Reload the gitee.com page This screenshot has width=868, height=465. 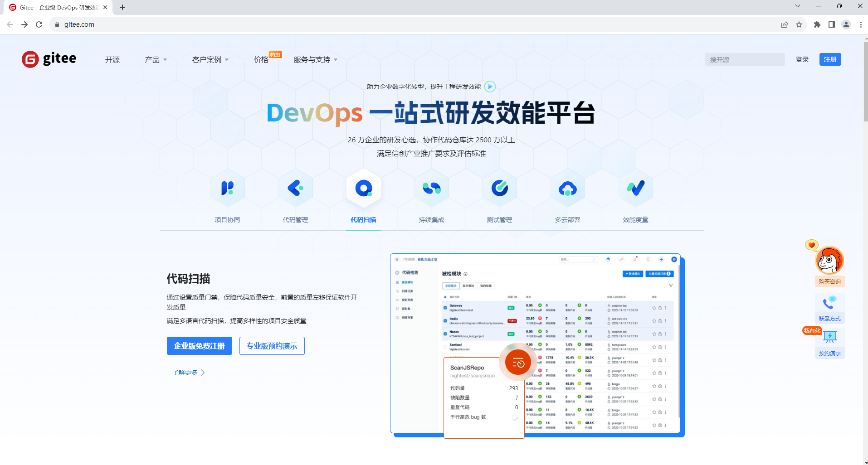click(x=39, y=24)
